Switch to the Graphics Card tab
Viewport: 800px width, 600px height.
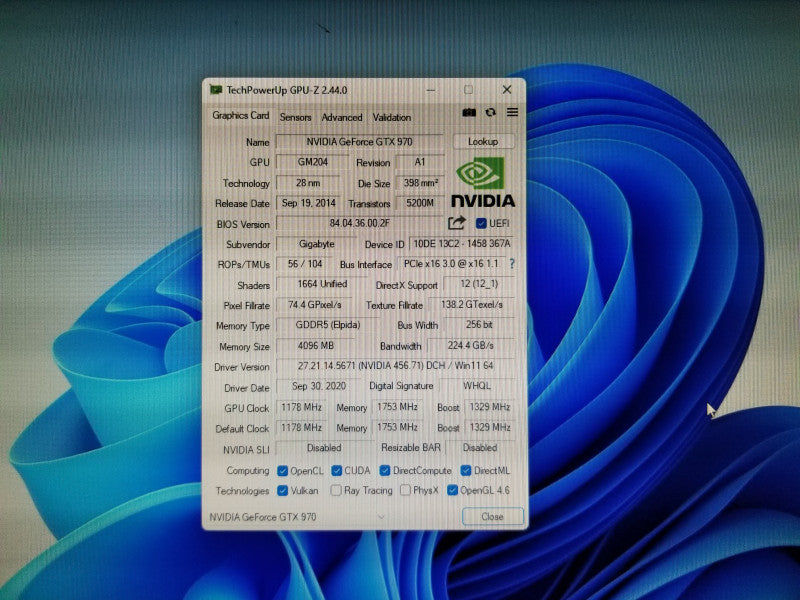coord(240,115)
